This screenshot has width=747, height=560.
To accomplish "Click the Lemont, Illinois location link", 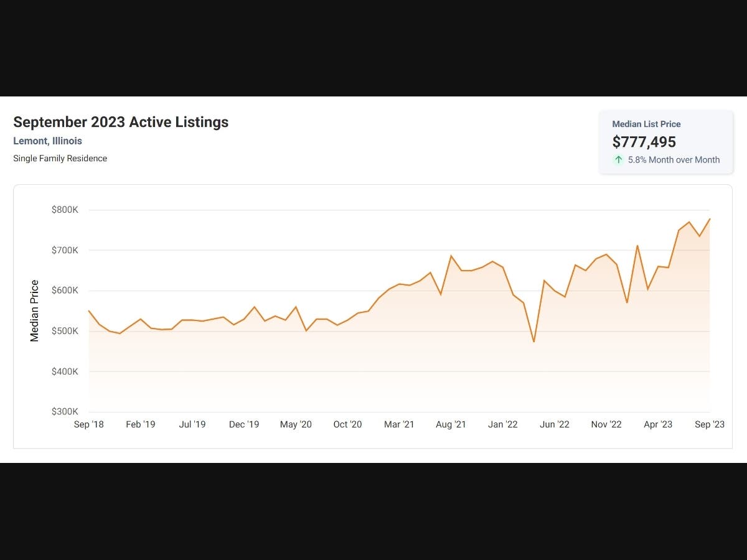I will click(x=47, y=141).
